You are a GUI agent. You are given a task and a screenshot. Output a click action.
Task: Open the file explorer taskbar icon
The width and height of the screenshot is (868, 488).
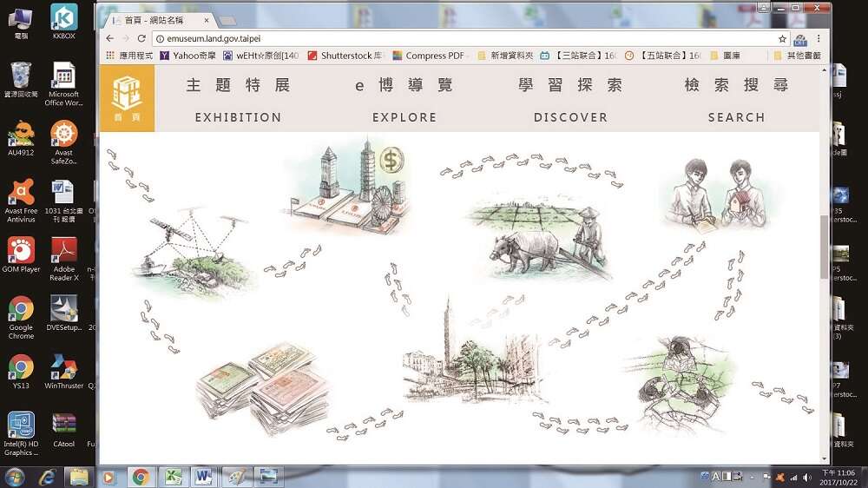click(x=79, y=477)
